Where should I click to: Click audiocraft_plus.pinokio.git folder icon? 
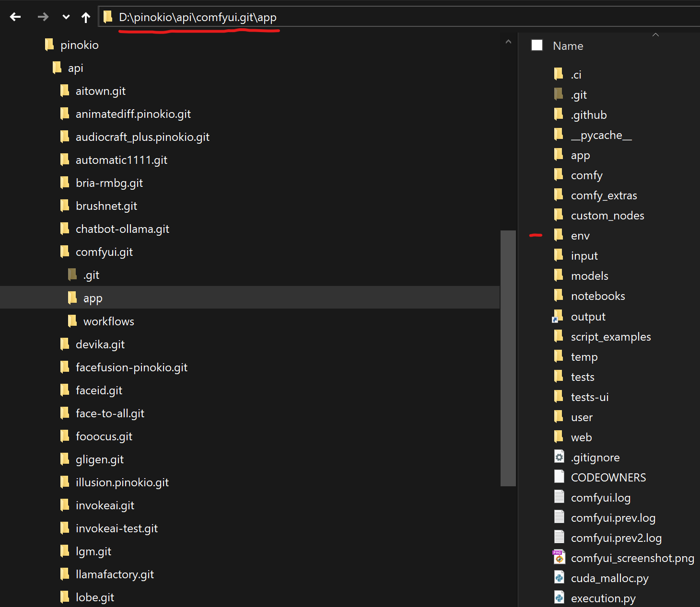click(65, 137)
